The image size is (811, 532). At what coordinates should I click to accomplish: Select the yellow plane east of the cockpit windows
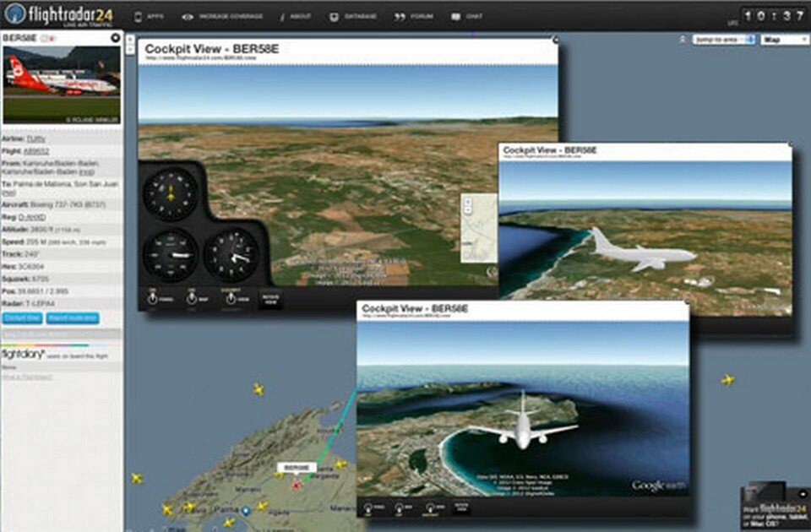tap(727, 381)
